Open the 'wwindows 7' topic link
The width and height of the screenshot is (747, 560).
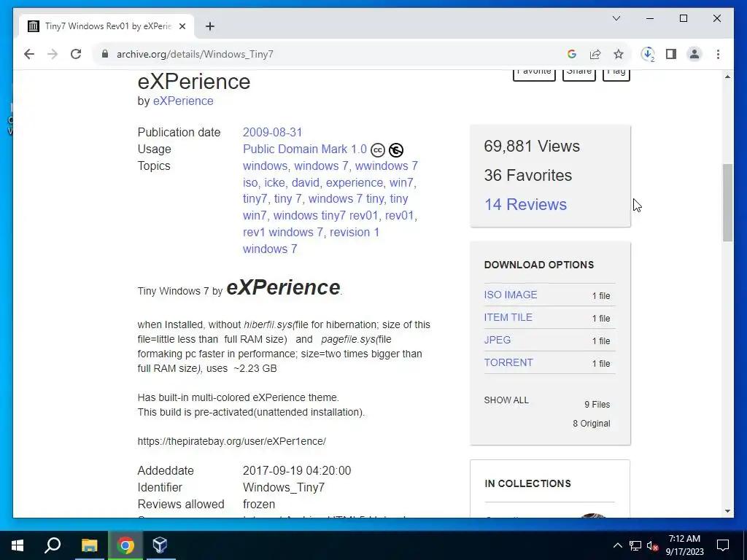(387, 166)
